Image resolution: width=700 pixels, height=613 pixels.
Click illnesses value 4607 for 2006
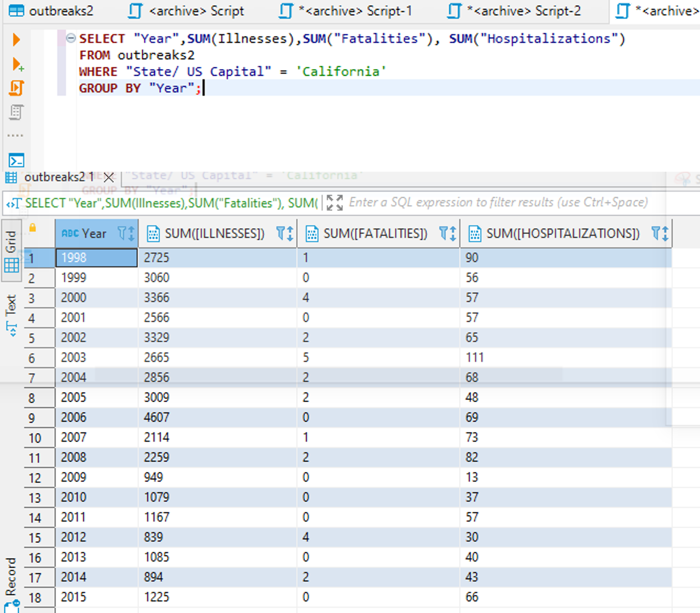pos(217,417)
